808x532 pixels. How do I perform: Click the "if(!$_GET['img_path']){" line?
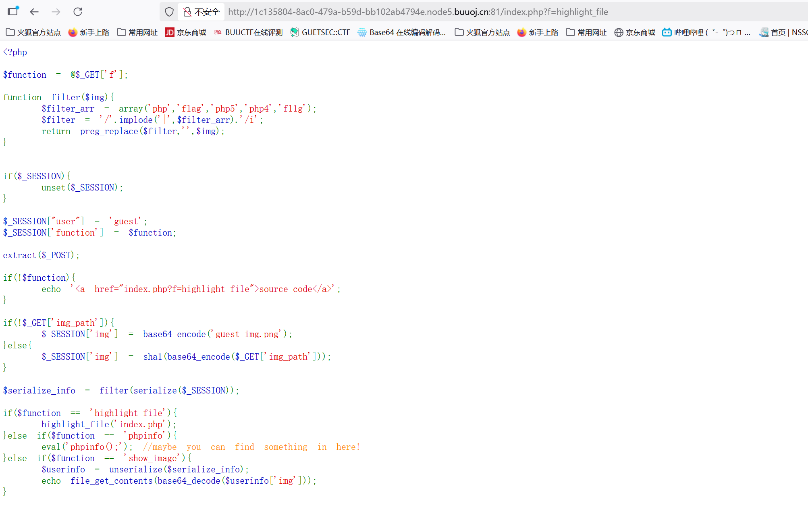coord(58,323)
